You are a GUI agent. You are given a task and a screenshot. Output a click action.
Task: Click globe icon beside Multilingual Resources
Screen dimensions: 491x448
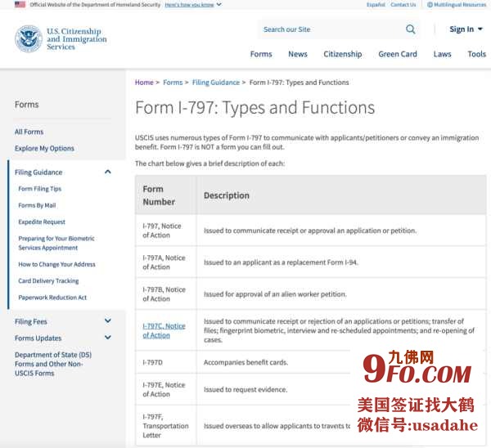(430, 5)
